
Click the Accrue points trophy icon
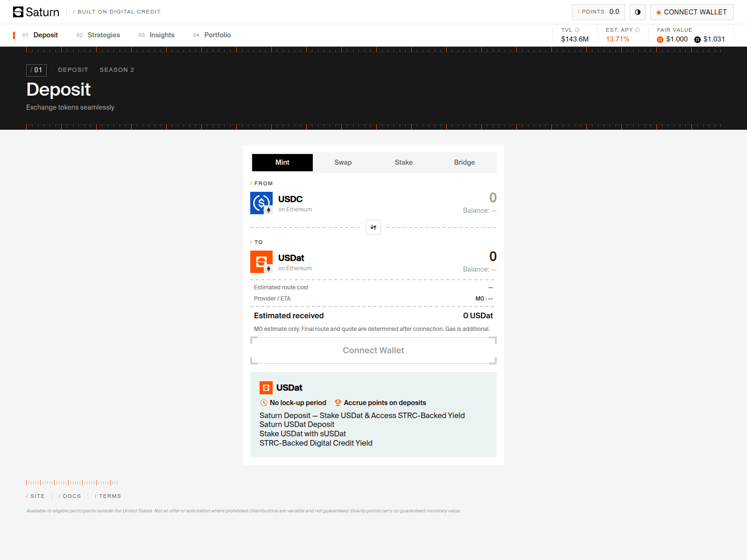point(338,403)
